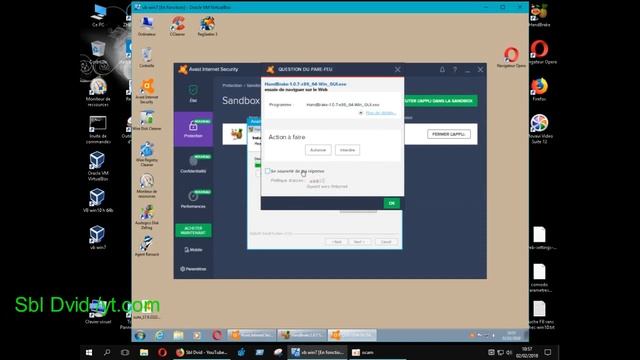
Task: Click the Interdire button in firewall dialog
Action: (347, 150)
